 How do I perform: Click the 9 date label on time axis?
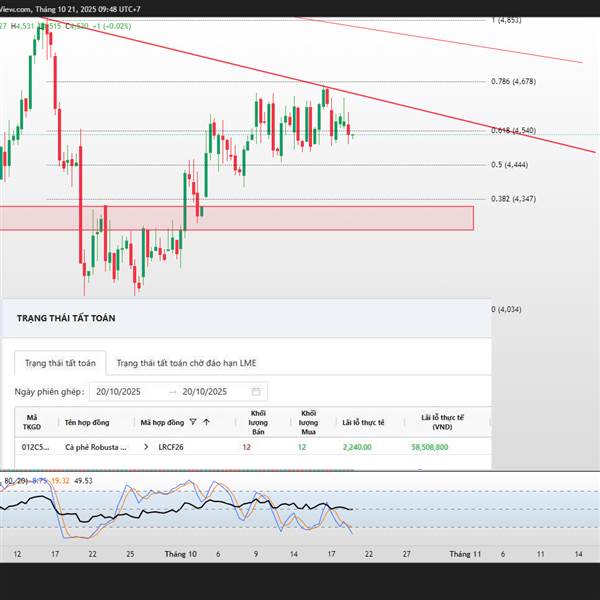click(x=256, y=554)
